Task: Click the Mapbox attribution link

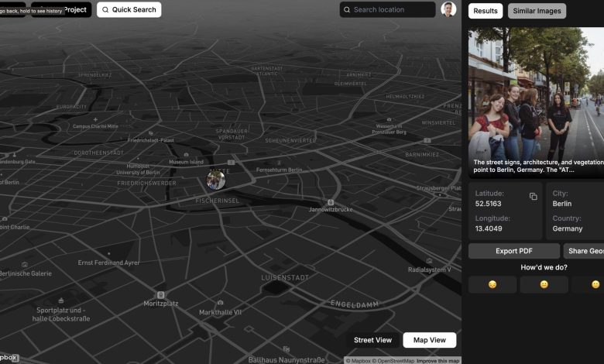Action: tap(358, 361)
